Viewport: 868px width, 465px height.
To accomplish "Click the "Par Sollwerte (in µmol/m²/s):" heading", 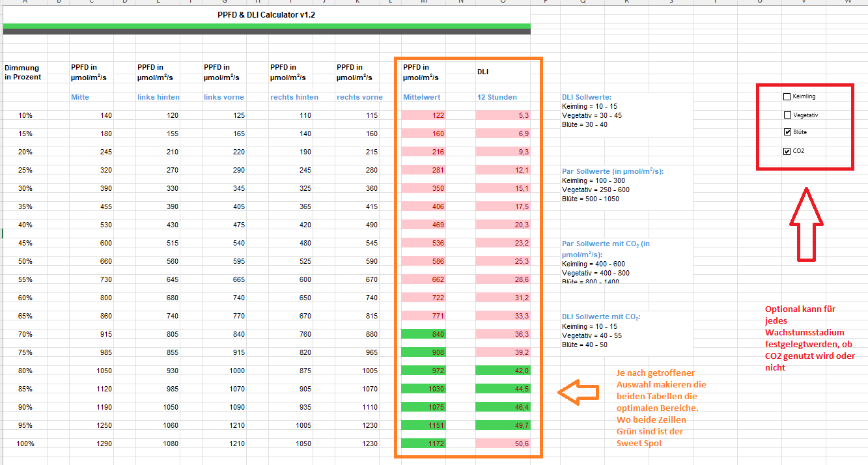I will click(617, 172).
